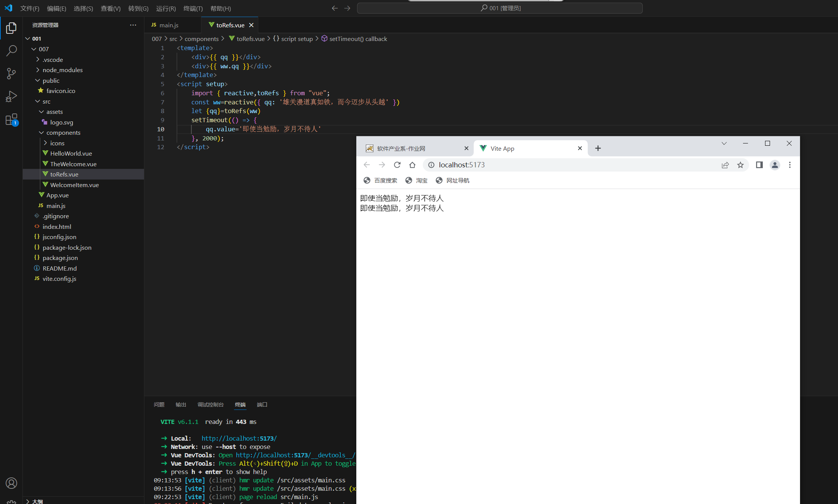Screen dimensions: 838x504
Task: Collapse the 007 folder
Action: 34,49
